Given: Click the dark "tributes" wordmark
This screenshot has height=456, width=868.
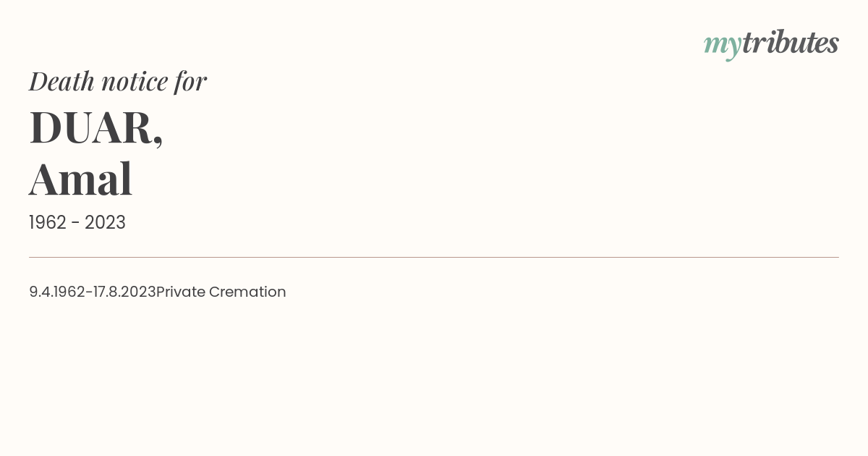Looking at the screenshot, I should click(791, 43).
